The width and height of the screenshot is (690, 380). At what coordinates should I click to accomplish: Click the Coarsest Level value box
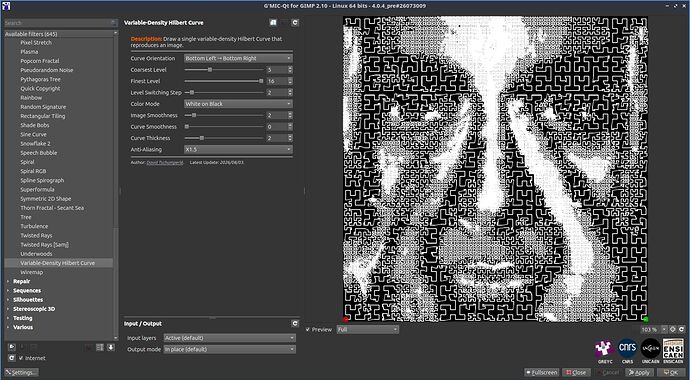click(277, 69)
